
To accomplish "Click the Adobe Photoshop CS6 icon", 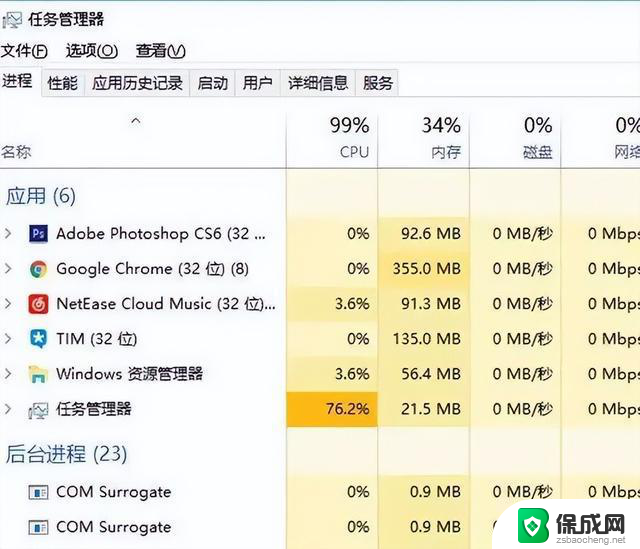I will (38, 233).
